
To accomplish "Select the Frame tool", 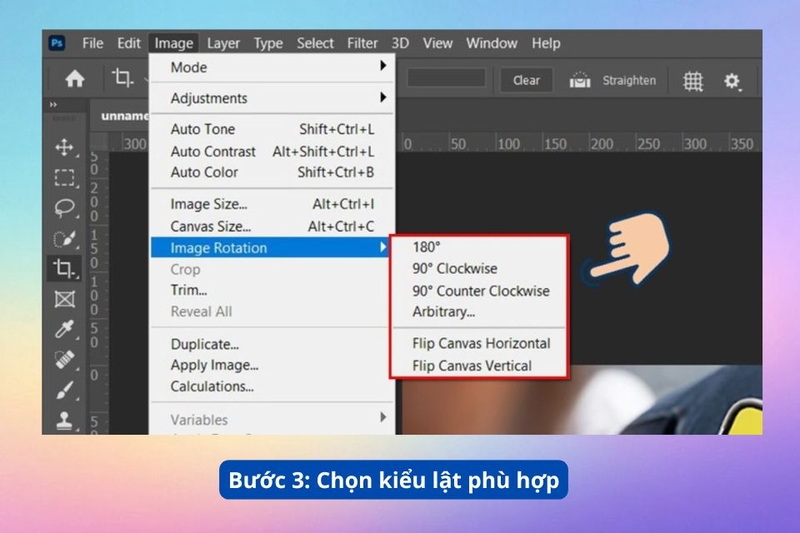I will point(65,299).
